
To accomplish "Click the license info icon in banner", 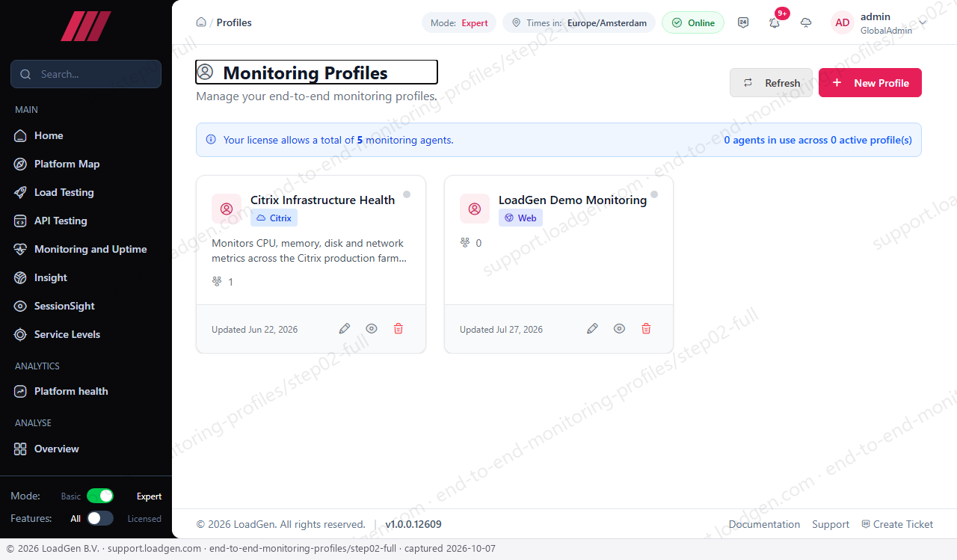I will coord(211,140).
